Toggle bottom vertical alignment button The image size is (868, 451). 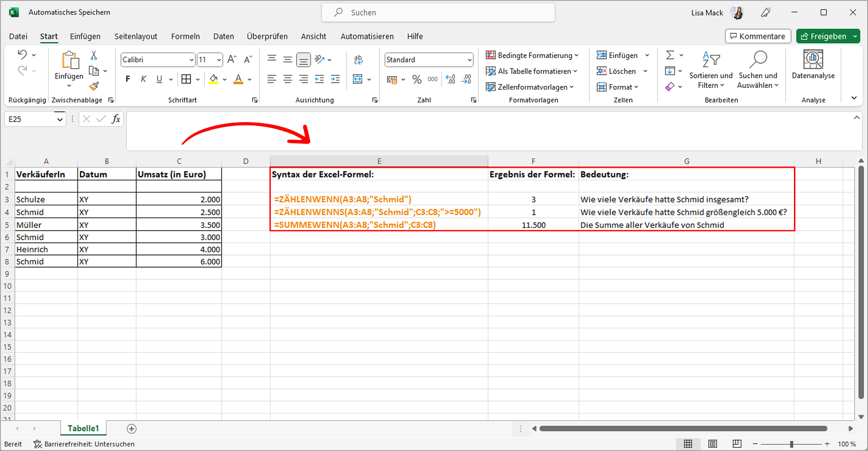(303, 60)
